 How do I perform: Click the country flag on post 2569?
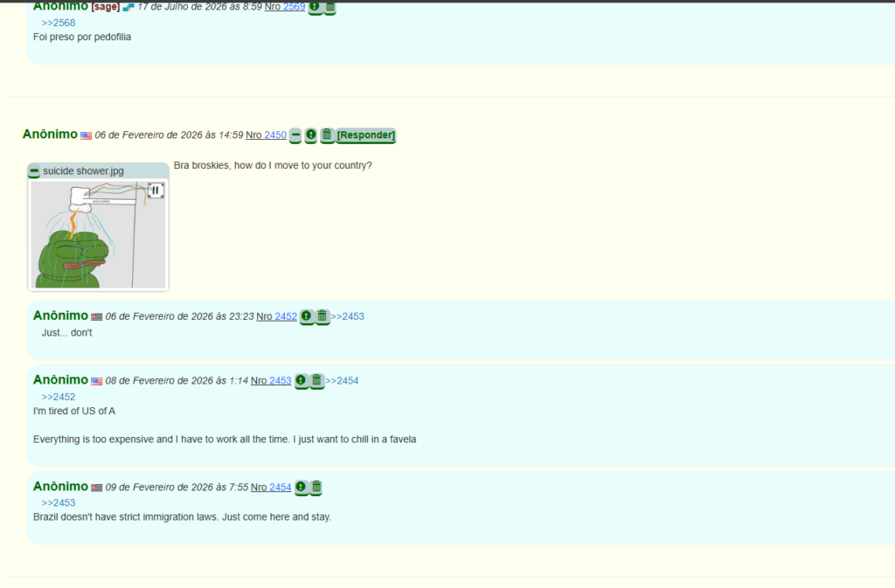128,7
